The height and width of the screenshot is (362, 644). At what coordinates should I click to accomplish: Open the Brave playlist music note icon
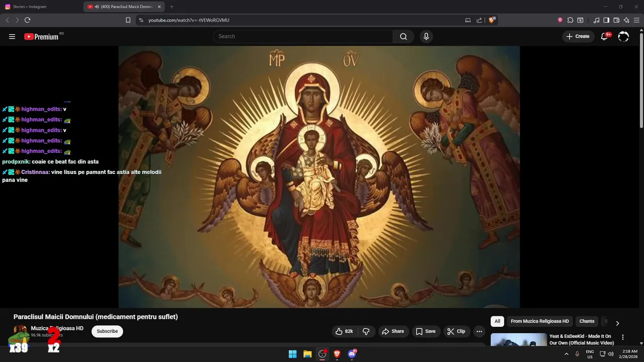[x=597, y=20]
